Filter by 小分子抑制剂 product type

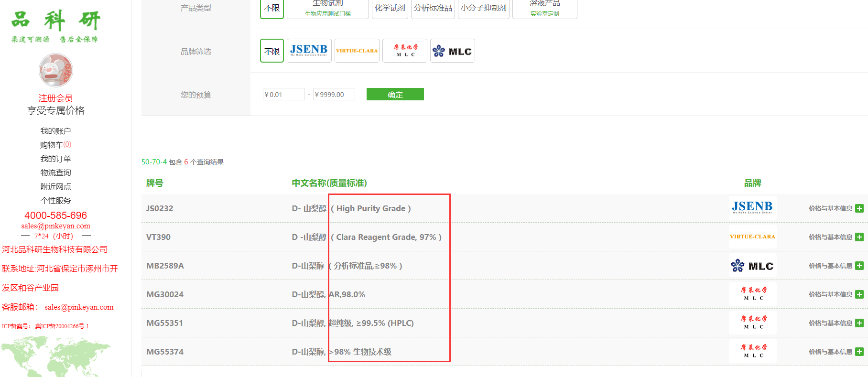[x=484, y=8]
